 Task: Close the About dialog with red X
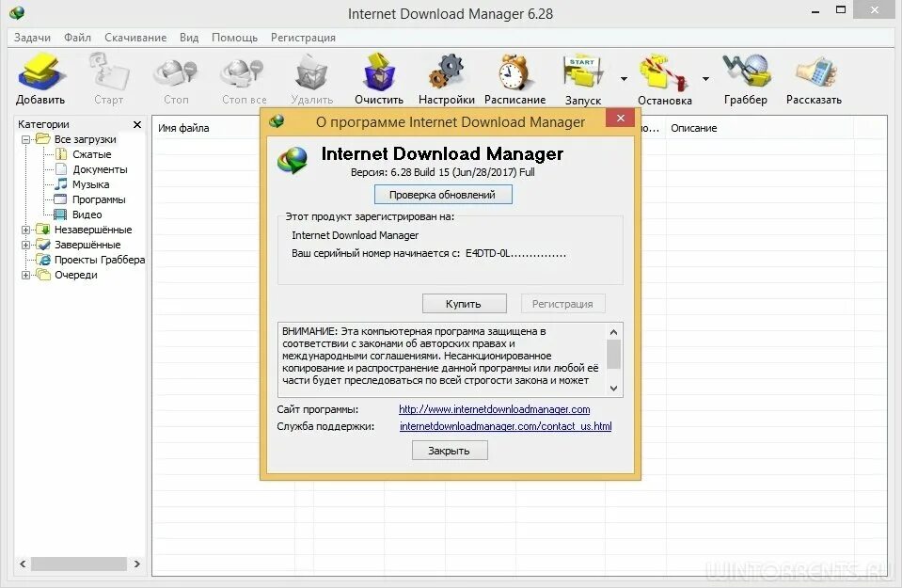[620, 118]
